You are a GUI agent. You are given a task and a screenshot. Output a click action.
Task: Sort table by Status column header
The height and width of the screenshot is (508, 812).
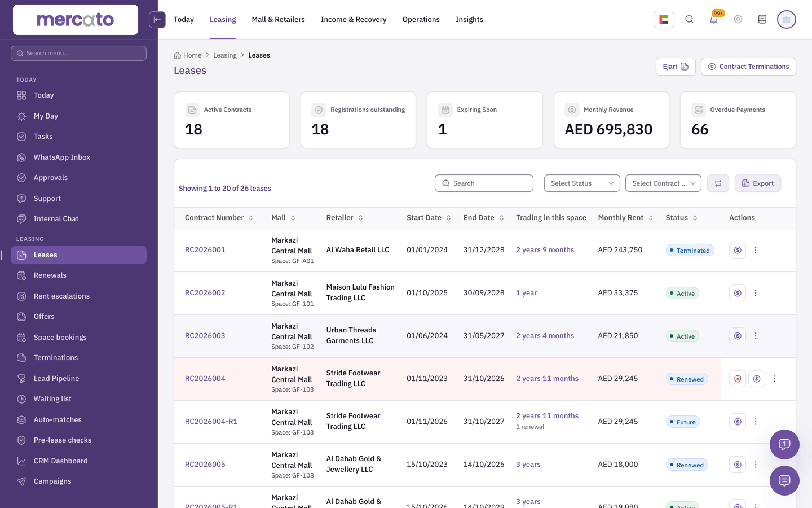[x=682, y=218]
